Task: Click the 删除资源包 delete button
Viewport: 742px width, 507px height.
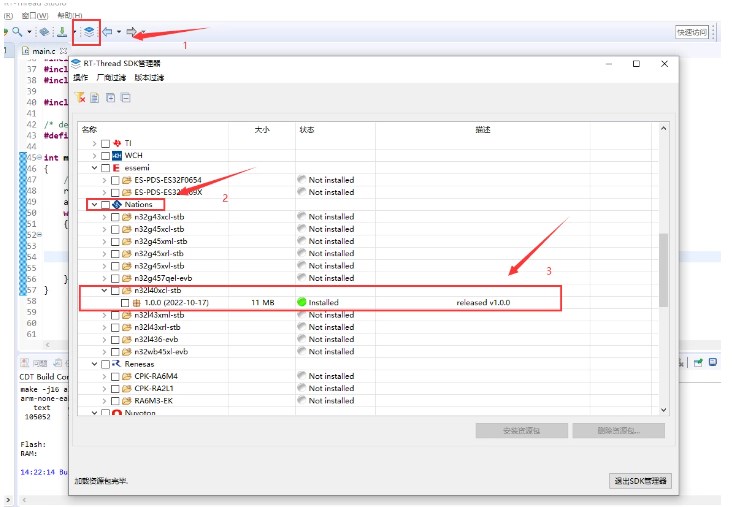Action: [x=618, y=431]
